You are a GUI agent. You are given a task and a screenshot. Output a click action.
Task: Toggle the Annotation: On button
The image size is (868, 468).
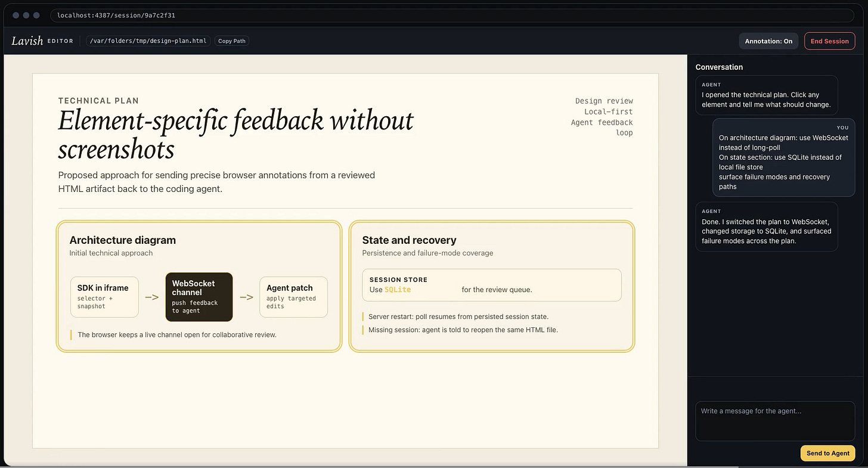[768, 41]
